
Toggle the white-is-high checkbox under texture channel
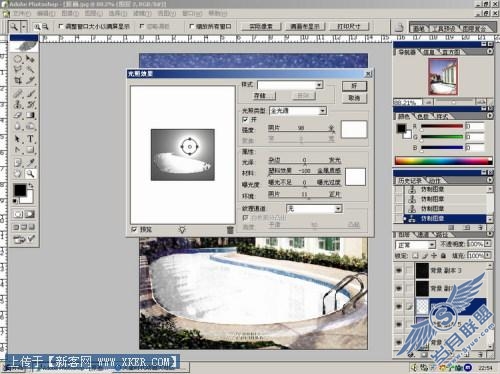click(245, 218)
